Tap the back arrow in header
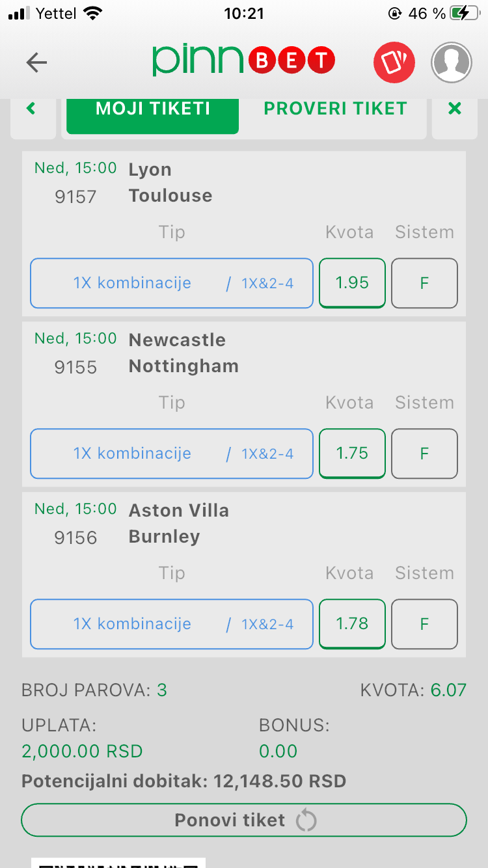 (36, 62)
